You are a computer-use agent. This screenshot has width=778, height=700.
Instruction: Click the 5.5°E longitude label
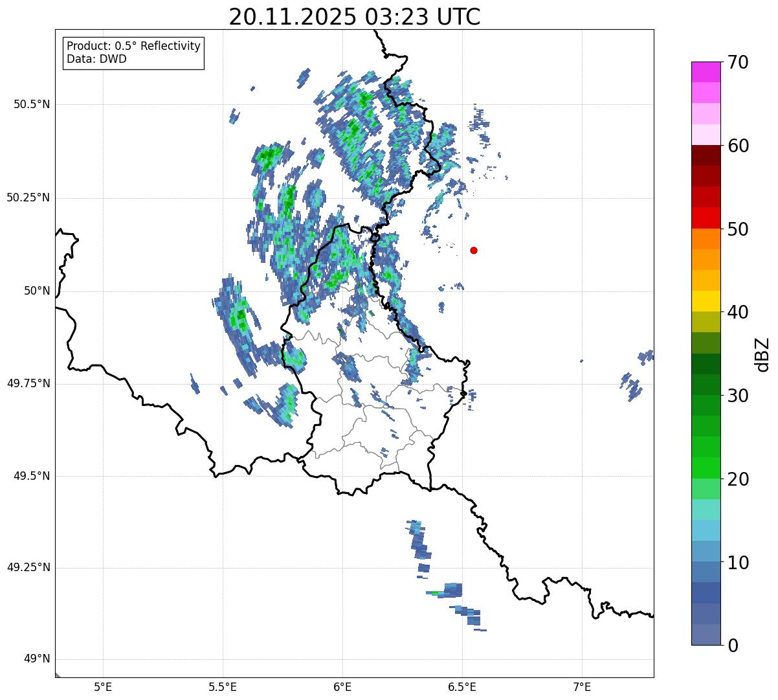pyautogui.click(x=223, y=688)
